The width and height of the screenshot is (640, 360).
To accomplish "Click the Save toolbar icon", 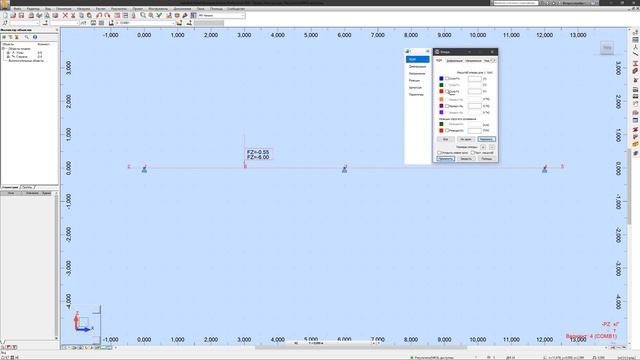I will pyautogui.click(x=21, y=15).
